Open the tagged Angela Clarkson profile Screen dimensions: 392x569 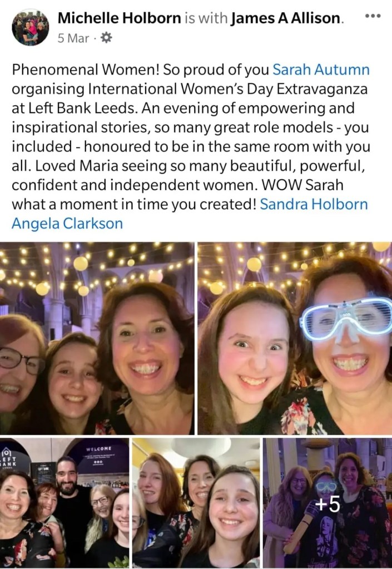67,224
